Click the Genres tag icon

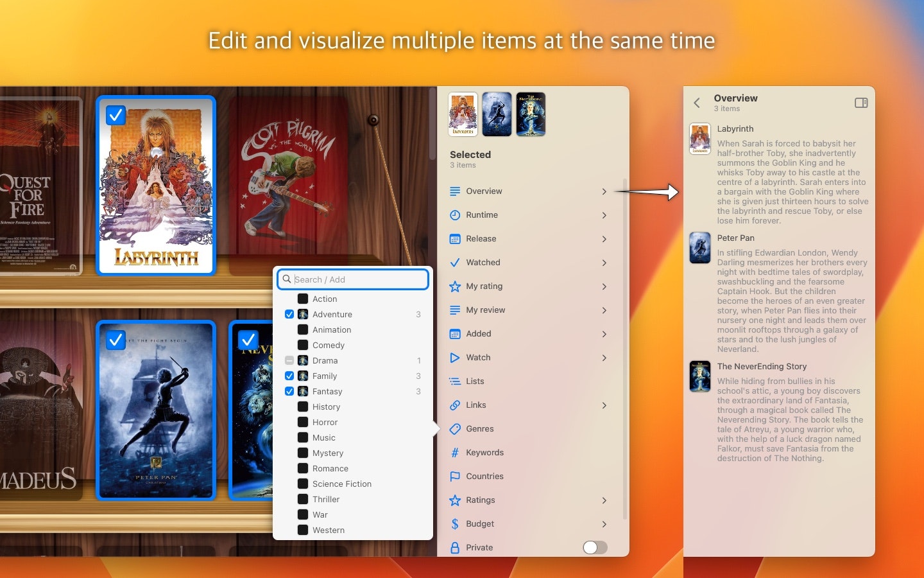[x=455, y=429]
